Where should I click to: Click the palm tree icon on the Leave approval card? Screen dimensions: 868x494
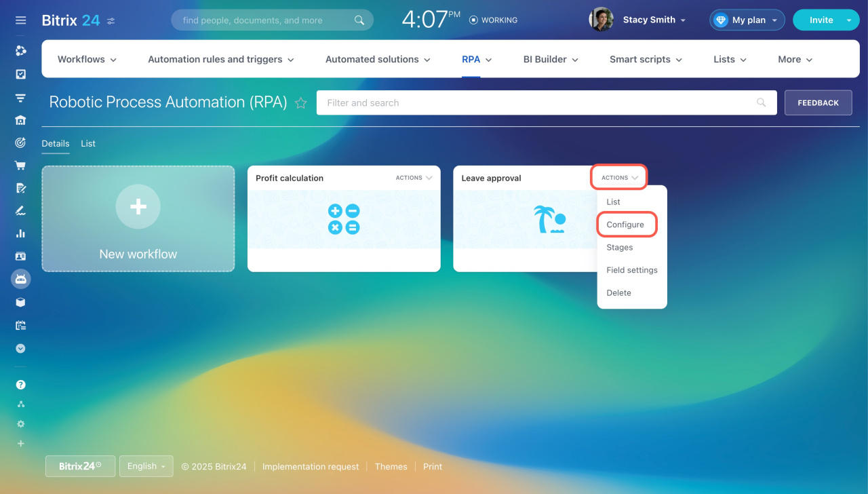(x=550, y=220)
